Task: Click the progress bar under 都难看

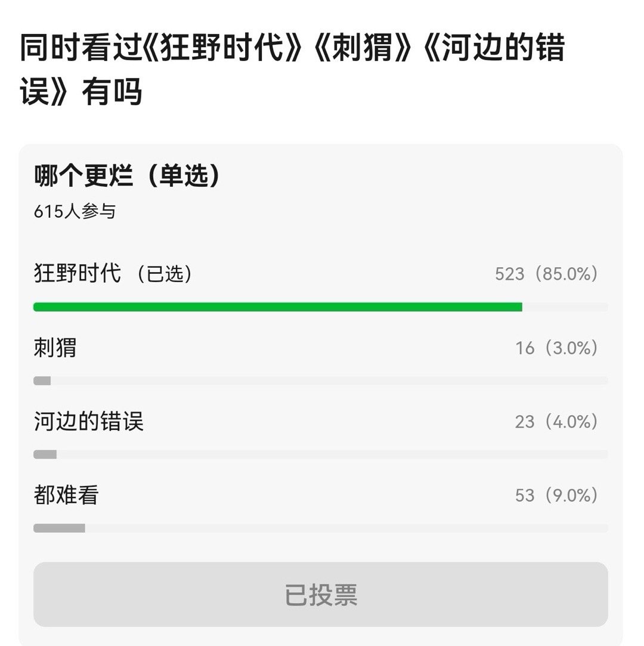Action: 322,528
